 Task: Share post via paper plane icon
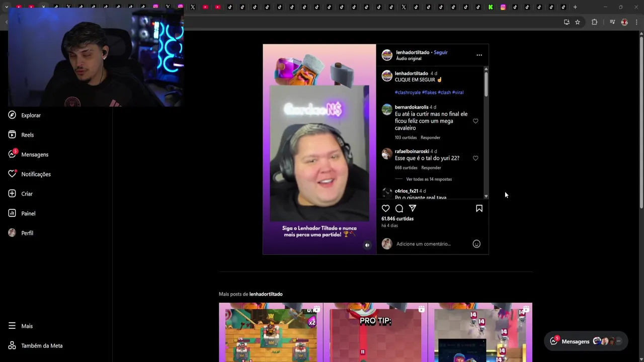pyautogui.click(x=413, y=208)
